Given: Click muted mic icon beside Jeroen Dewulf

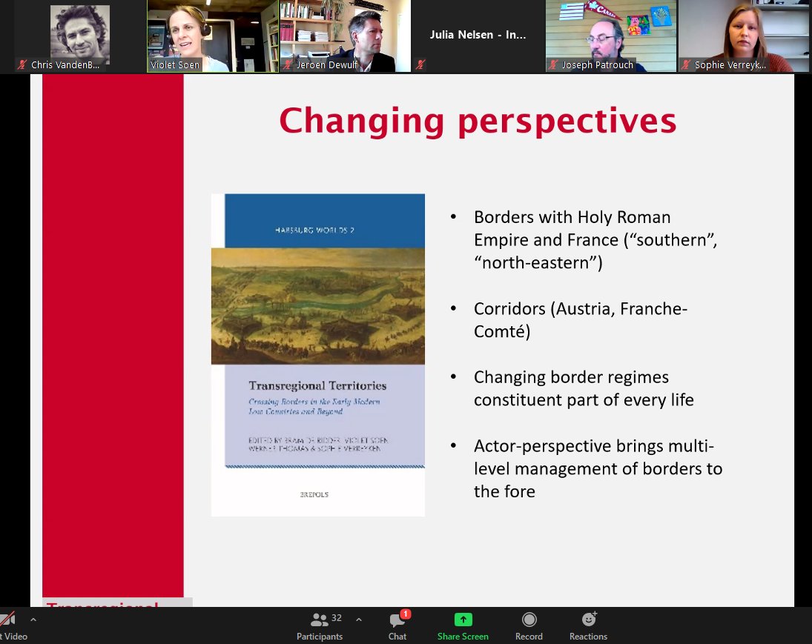Looking at the screenshot, I should click(x=288, y=64).
